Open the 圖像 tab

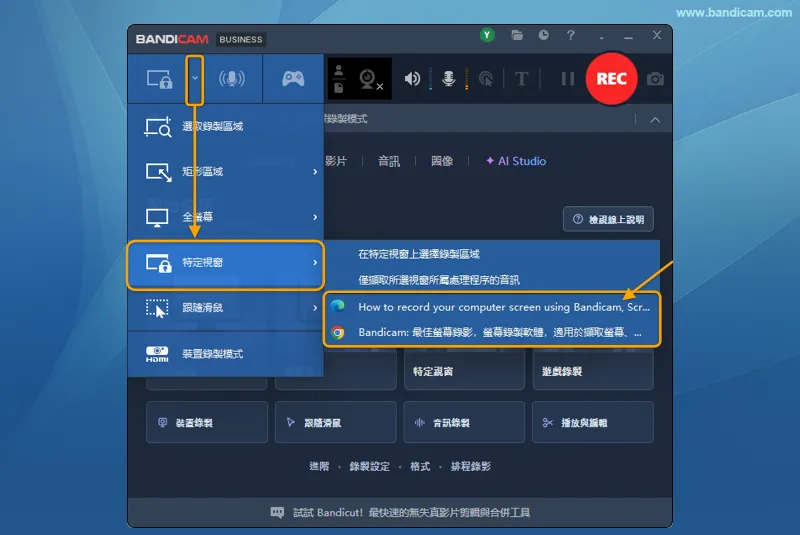coord(442,161)
